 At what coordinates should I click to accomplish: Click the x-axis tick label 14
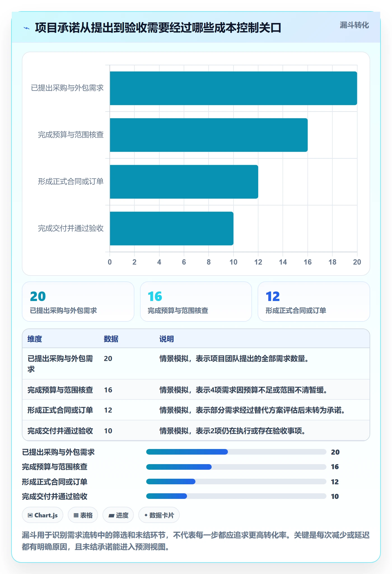click(283, 262)
